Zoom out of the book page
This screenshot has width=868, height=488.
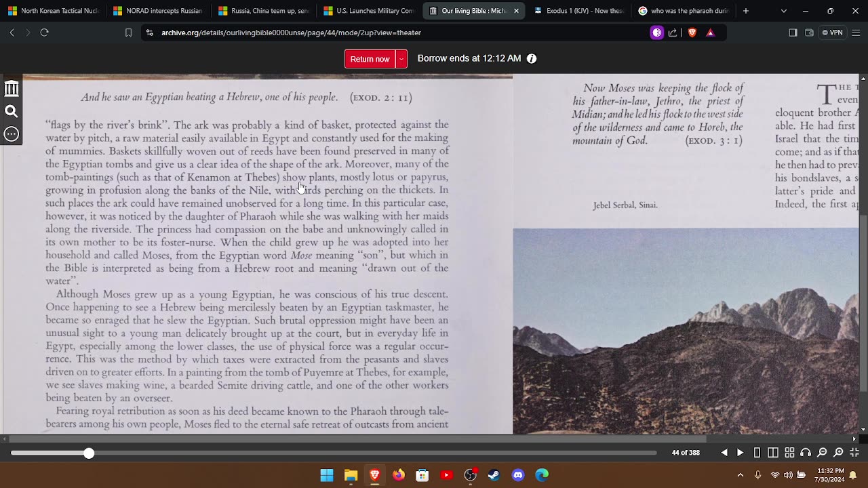[822, 453]
